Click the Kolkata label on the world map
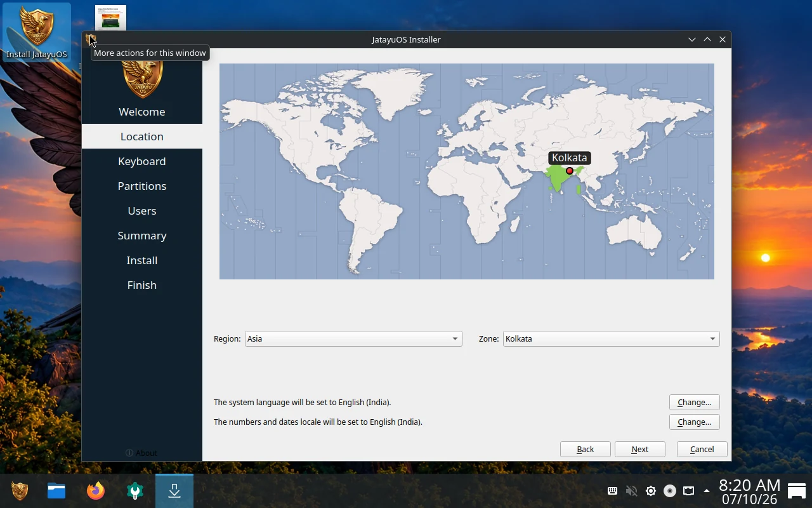812x508 pixels. pyautogui.click(x=570, y=157)
